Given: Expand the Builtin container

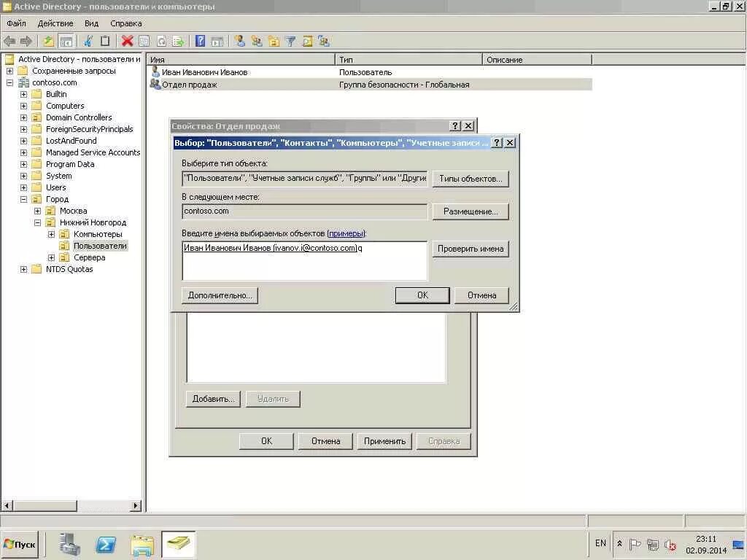Looking at the screenshot, I should pos(23,94).
